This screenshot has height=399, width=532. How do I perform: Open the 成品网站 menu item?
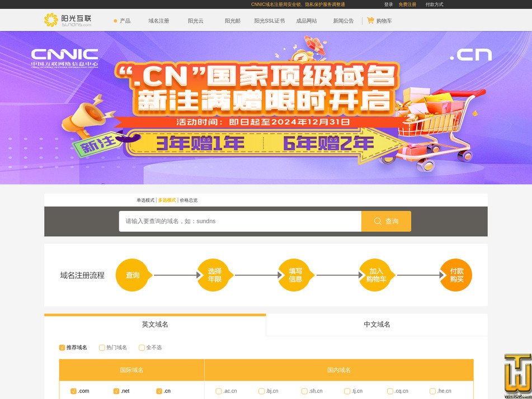click(x=307, y=21)
